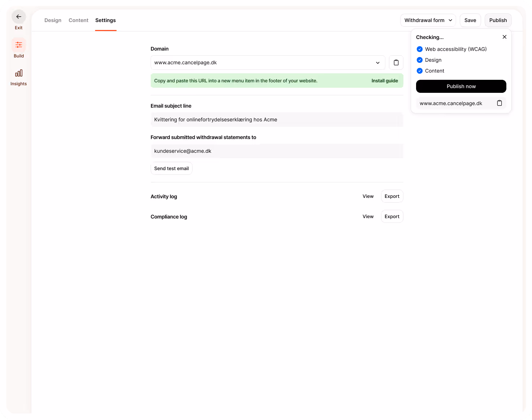The width and height of the screenshot is (532, 420).
Task: Open the Insights bar chart icon
Action: (x=19, y=73)
